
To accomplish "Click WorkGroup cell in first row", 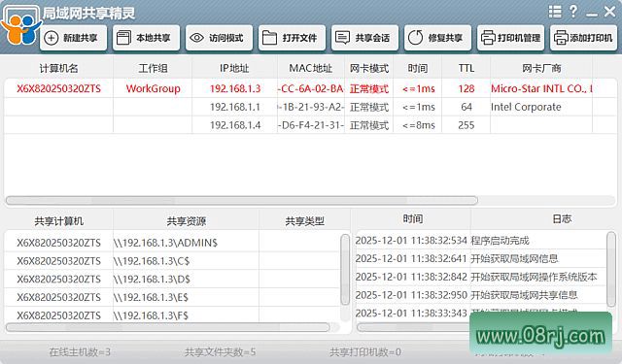I will (154, 88).
